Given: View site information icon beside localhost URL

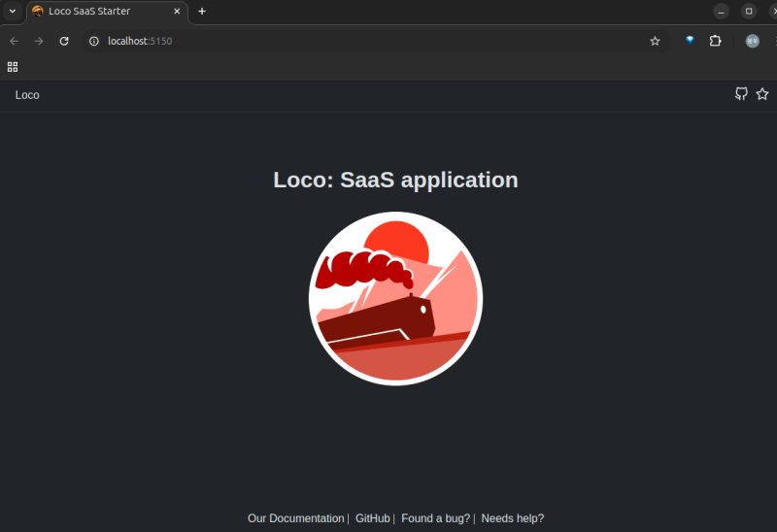Looking at the screenshot, I should (94, 41).
